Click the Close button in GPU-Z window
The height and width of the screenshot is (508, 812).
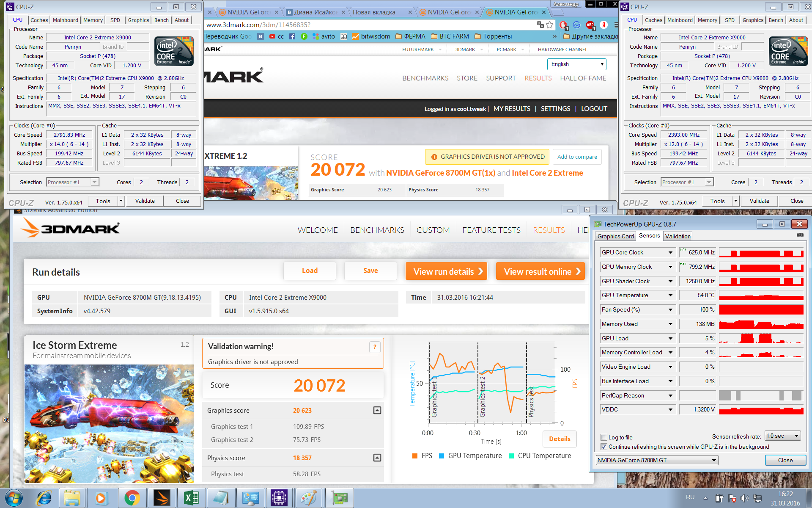click(785, 460)
